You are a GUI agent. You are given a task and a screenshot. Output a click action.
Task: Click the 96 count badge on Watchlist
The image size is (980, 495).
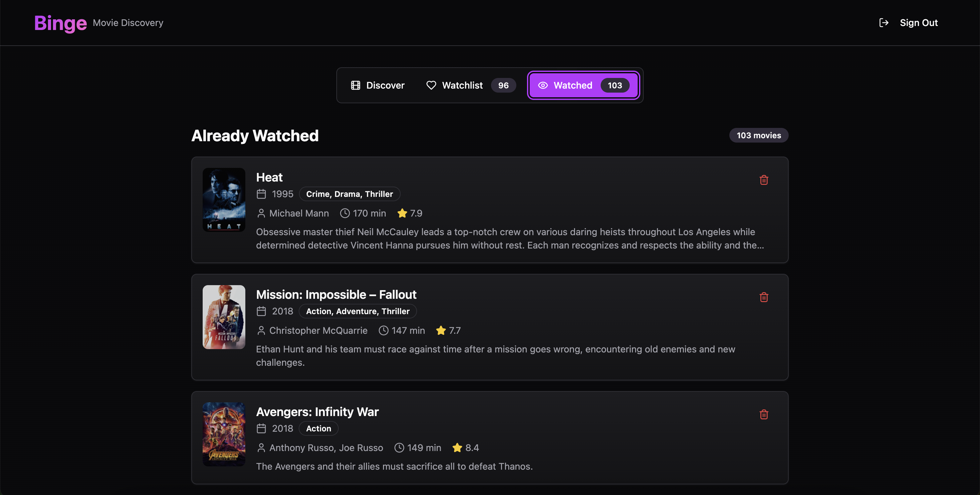[503, 85]
